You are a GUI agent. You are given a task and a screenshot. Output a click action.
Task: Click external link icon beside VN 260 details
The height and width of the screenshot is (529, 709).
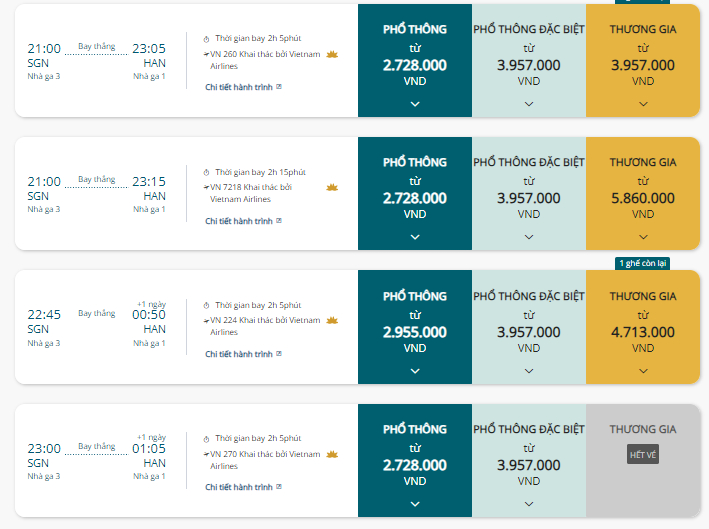[279, 87]
